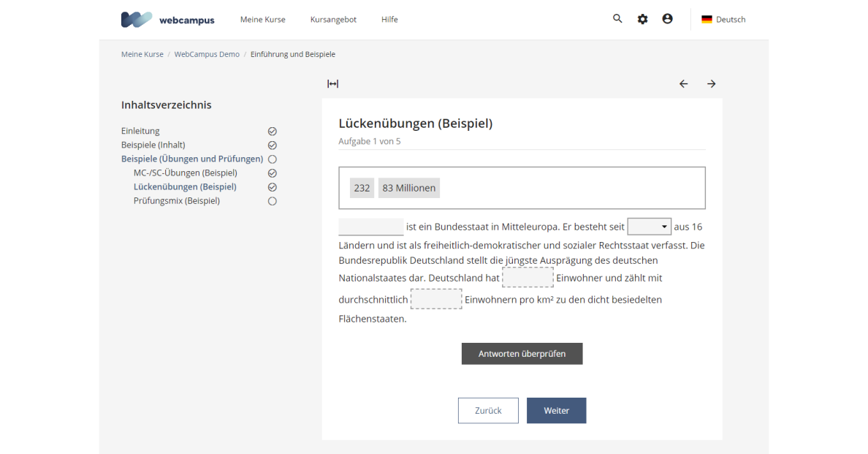Image resolution: width=868 pixels, height=454 pixels.
Task: Select the '83 Millionen' answer chip
Action: coord(409,188)
